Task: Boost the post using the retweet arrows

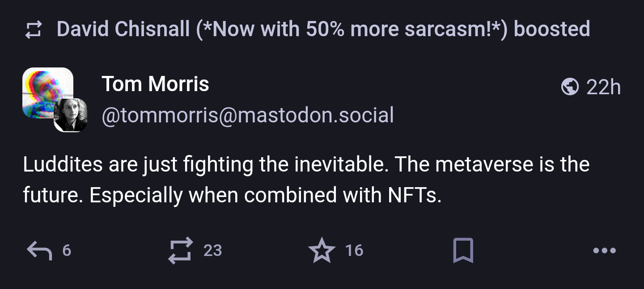Action: 181,251
